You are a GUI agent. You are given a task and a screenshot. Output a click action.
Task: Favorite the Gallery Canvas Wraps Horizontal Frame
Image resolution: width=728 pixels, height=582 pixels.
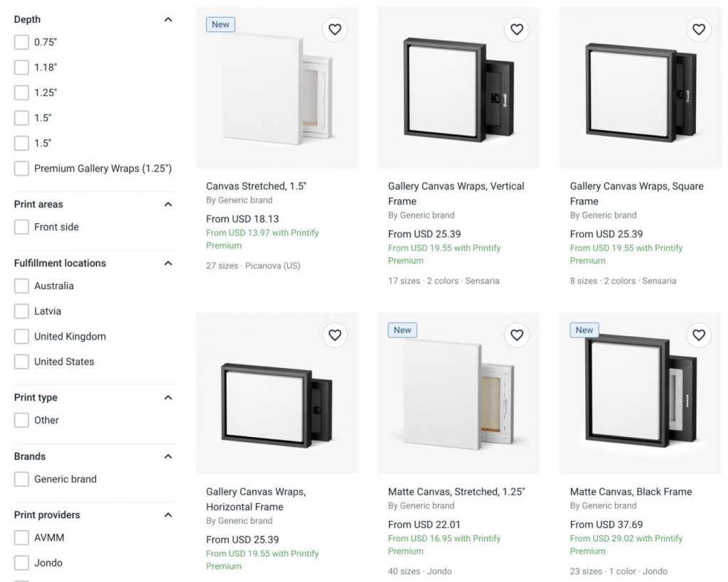click(x=335, y=335)
